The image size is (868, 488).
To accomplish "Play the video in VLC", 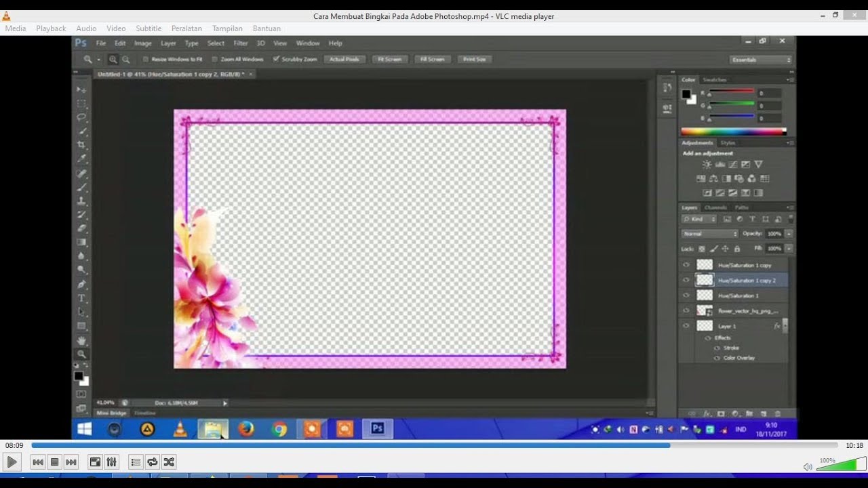I will click(x=12, y=462).
